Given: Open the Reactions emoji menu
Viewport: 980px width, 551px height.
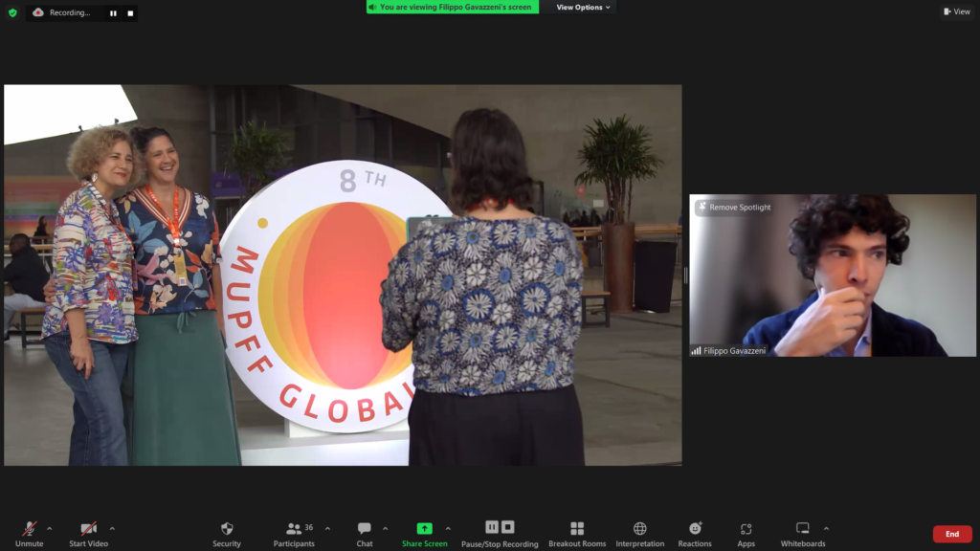Looking at the screenshot, I should click(695, 533).
